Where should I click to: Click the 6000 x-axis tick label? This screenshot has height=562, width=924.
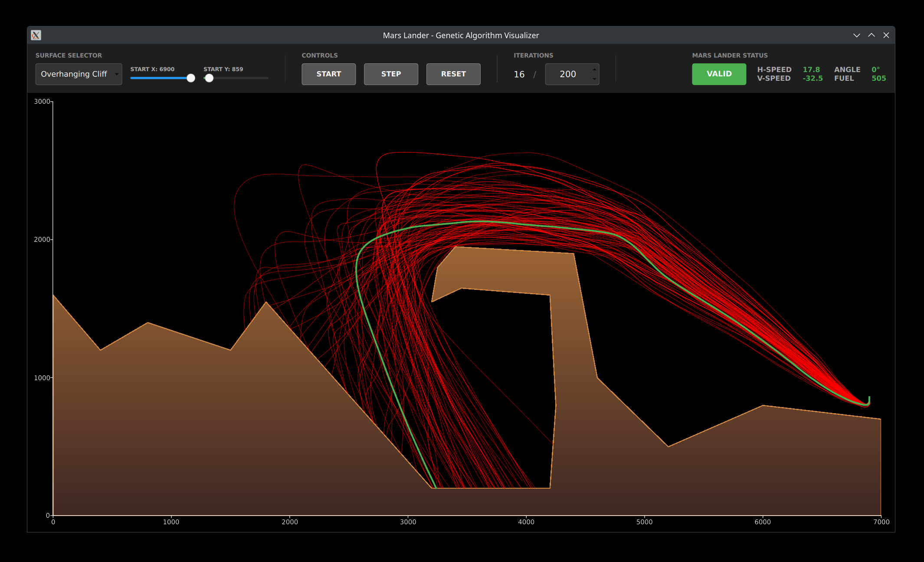(x=763, y=522)
